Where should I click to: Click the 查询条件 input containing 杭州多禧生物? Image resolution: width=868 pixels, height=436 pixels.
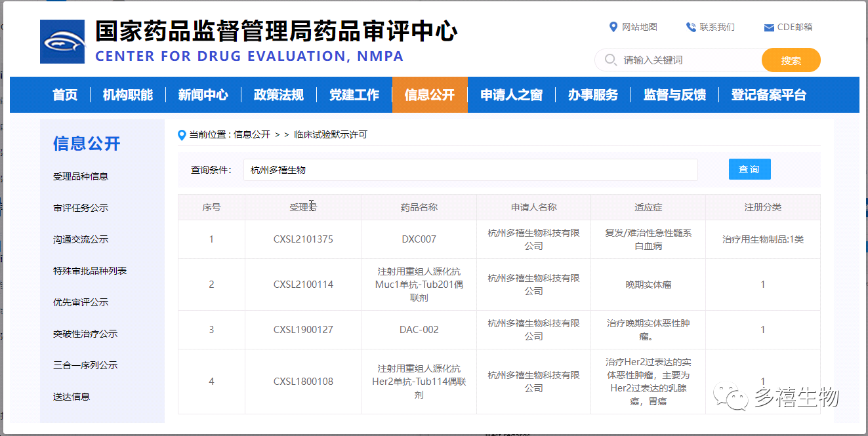click(x=470, y=170)
